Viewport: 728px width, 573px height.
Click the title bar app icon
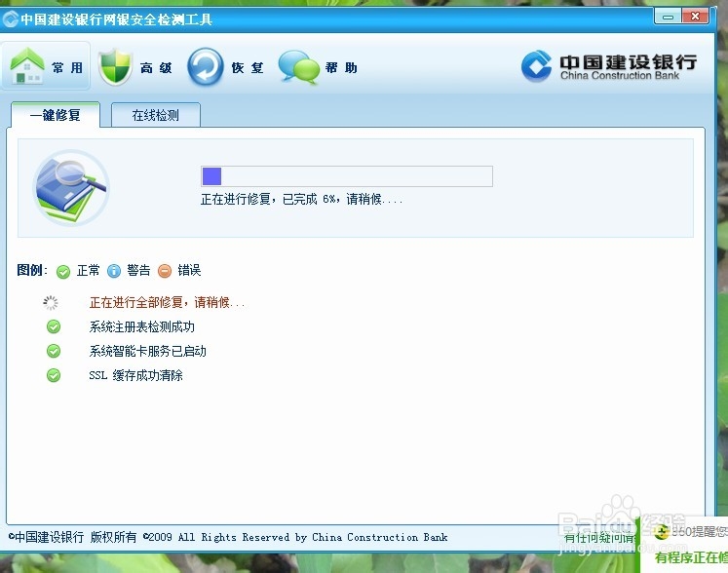tap(10, 19)
